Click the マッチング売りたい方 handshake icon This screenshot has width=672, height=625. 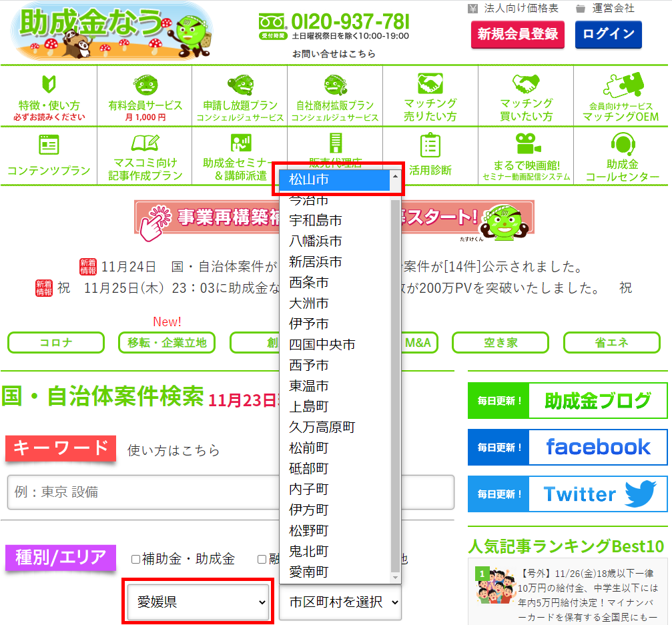click(x=430, y=84)
